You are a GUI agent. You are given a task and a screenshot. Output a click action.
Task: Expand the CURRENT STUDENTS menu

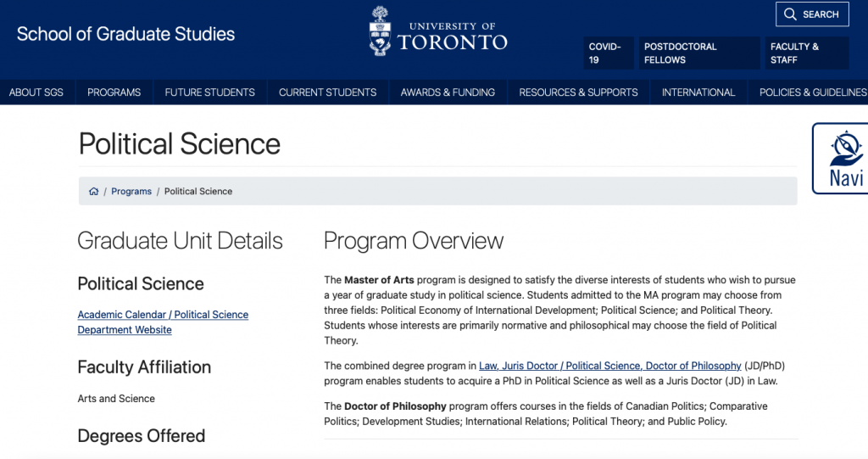click(x=327, y=92)
